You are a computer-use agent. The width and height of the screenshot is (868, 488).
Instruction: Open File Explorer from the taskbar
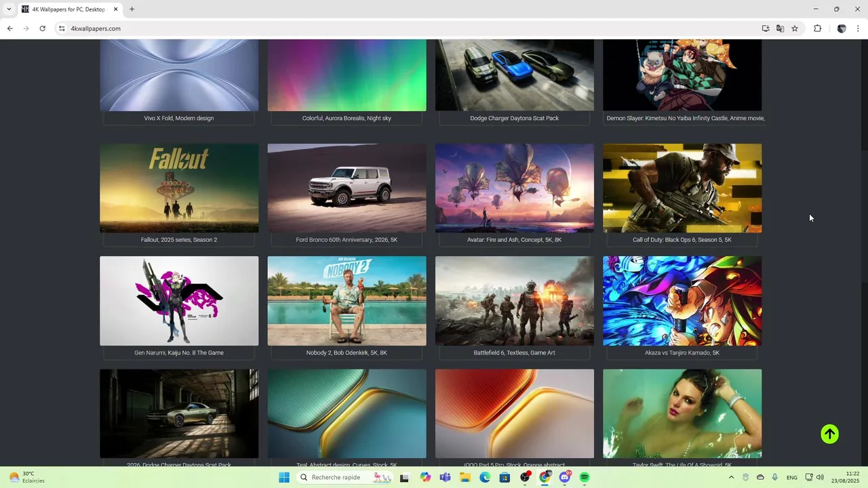[x=465, y=477]
